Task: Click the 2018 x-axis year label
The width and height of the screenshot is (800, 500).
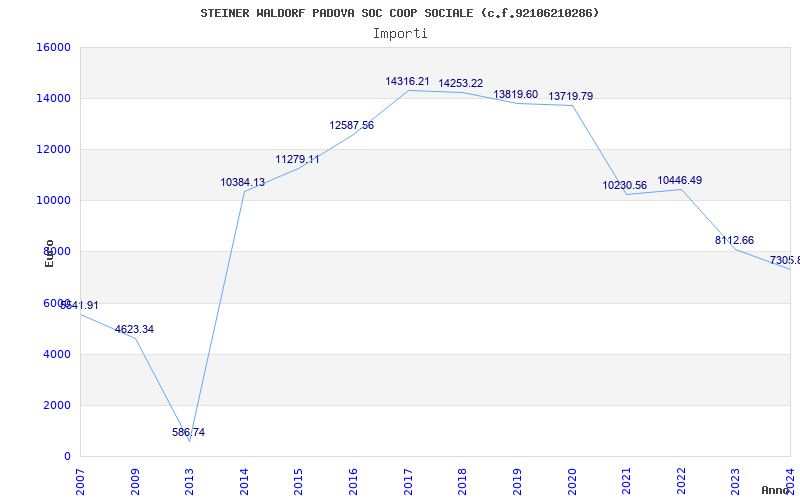Action: pos(463,481)
